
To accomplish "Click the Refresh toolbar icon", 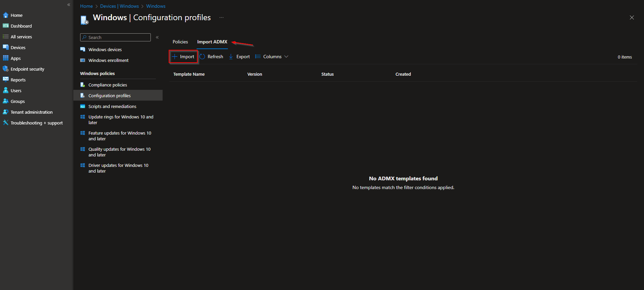I will point(202,57).
